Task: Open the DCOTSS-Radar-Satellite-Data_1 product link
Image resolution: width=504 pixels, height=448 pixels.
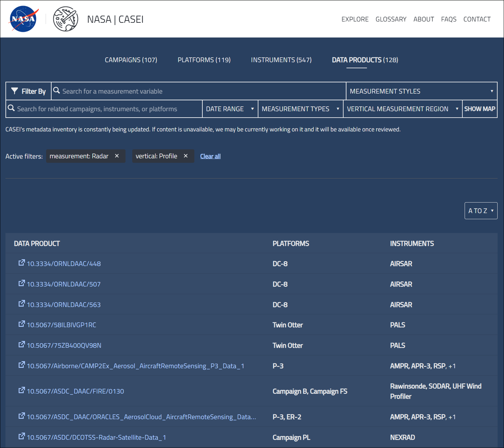Action: pyautogui.click(x=96, y=437)
